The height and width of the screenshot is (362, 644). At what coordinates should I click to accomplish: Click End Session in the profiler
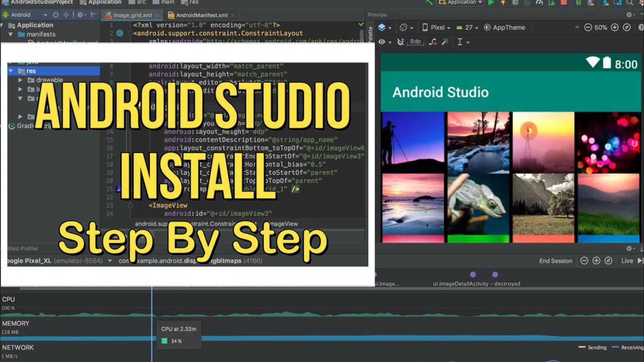pyautogui.click(x=555, y=261)
